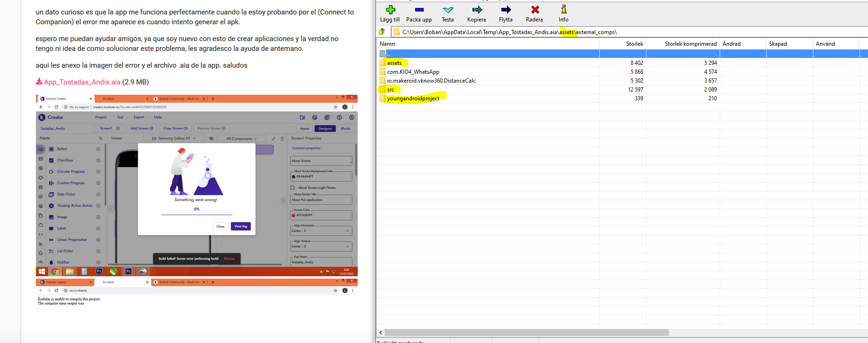Click the folder icon of io.makeroid.vknow360.DistanceCalc
Viewport: 868px width, 343px height.
(382, 81)
